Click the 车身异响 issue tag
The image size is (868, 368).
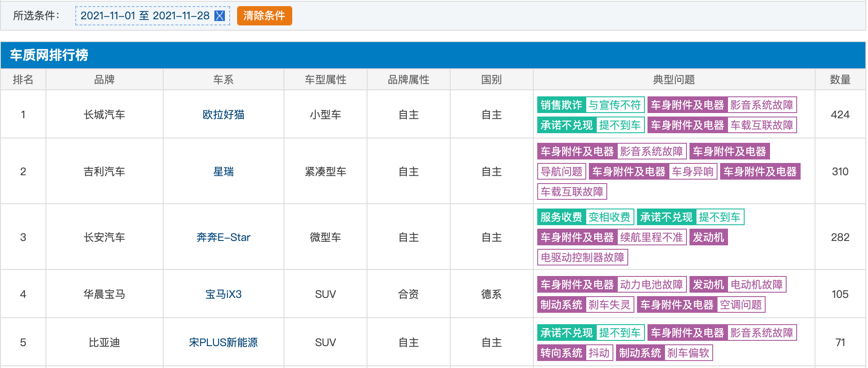point(693,172)
